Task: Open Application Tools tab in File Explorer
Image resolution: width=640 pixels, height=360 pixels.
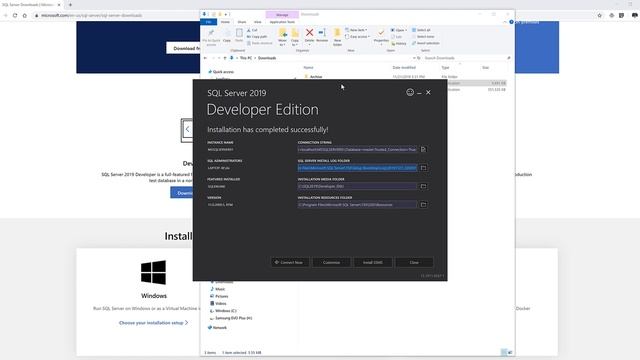Action: pos(282,22)
